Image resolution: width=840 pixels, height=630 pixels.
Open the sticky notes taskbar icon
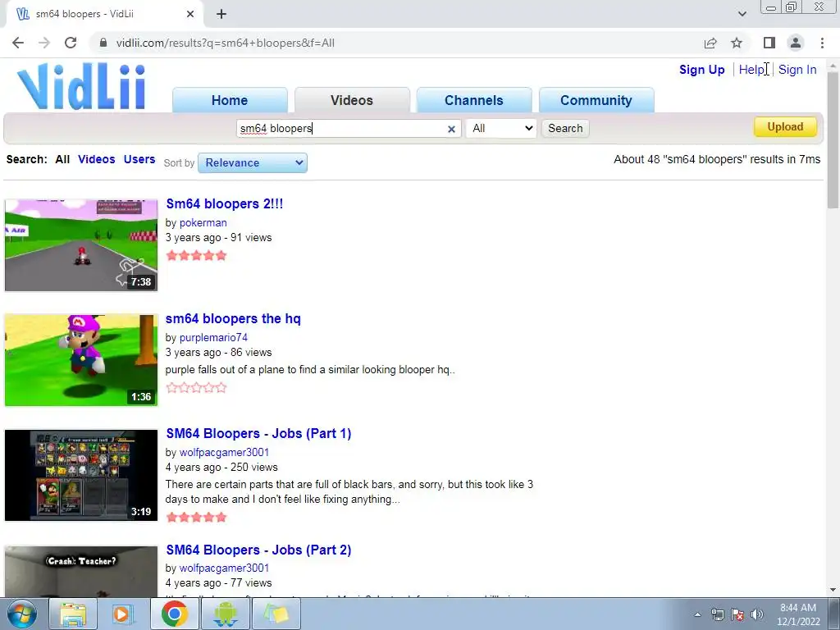[x=276, y=614]
